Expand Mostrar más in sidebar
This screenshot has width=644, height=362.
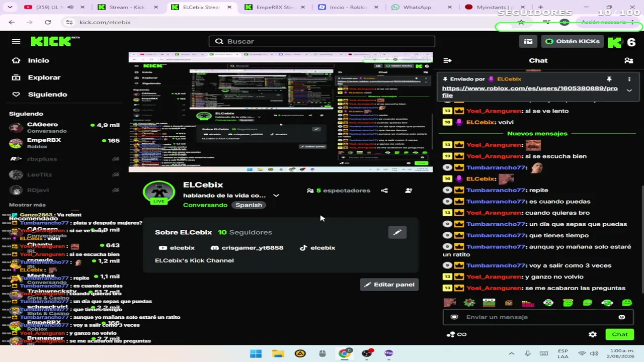27,205
